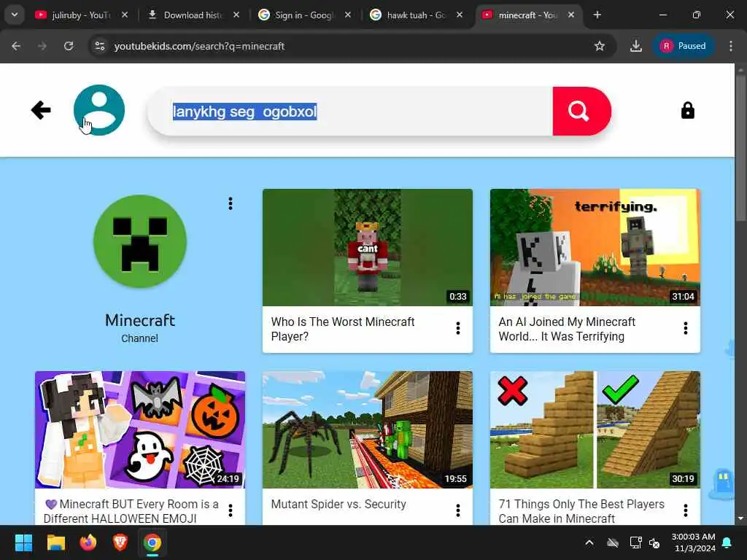This screenshot has height=560, width=747.
Task: Close the minecraft YouTube tab
Action: click(570, 15)
